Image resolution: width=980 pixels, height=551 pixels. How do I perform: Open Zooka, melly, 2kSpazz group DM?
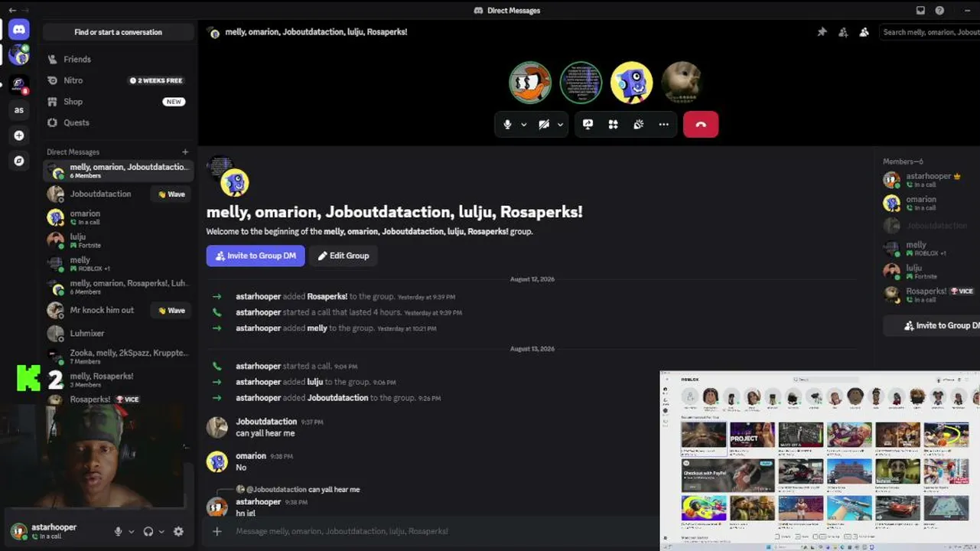point(119,357)
